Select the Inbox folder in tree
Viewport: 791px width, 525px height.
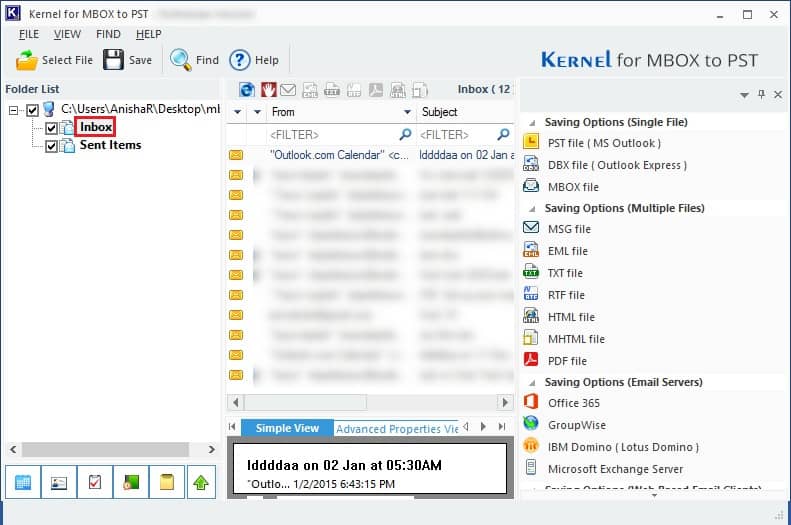(x=95, y=127)
